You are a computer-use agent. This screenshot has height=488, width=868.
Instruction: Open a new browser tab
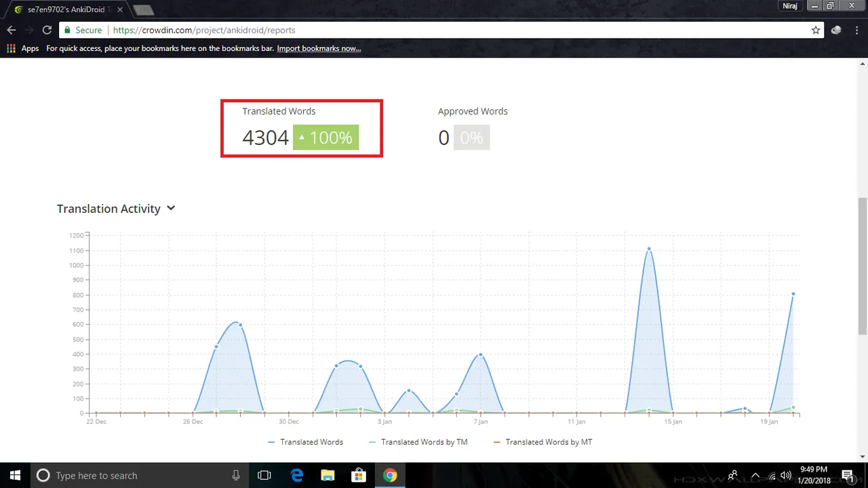(143, 9)
